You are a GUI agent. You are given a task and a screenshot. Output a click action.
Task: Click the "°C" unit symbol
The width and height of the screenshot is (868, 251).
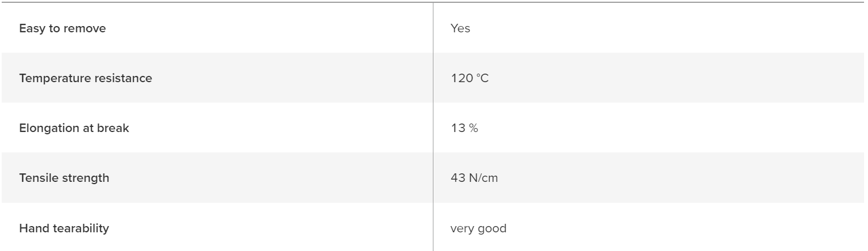pyautogui.click(x=482, y=78)
